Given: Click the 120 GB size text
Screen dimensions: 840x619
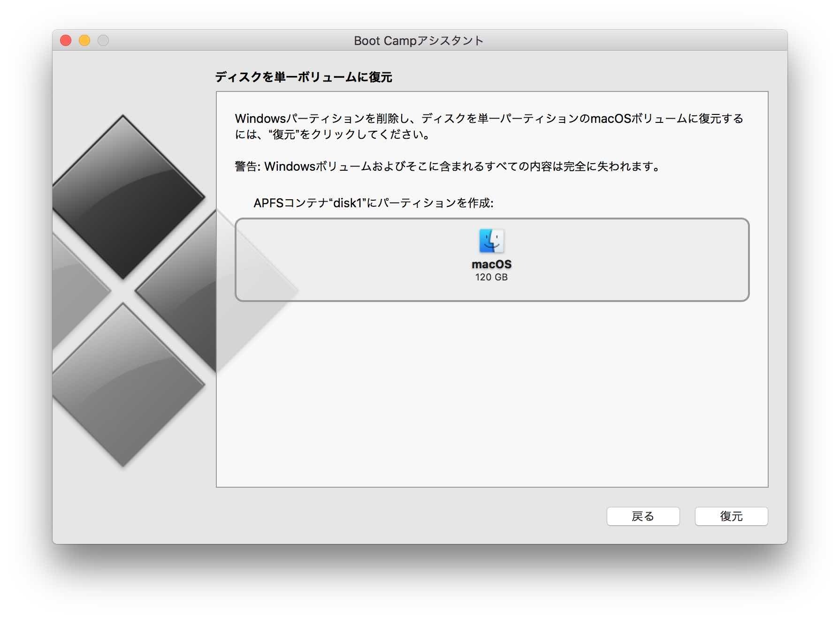Looking at the screenshot, I should pos(491,277).
